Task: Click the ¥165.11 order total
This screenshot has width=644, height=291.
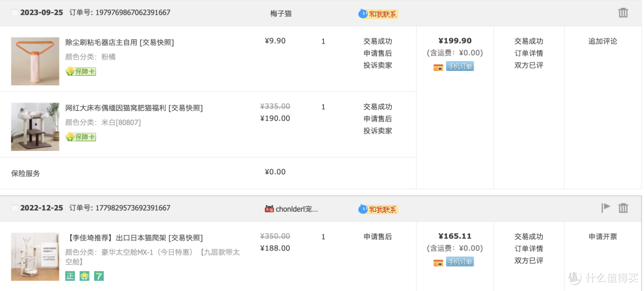Action: point(455,236)
